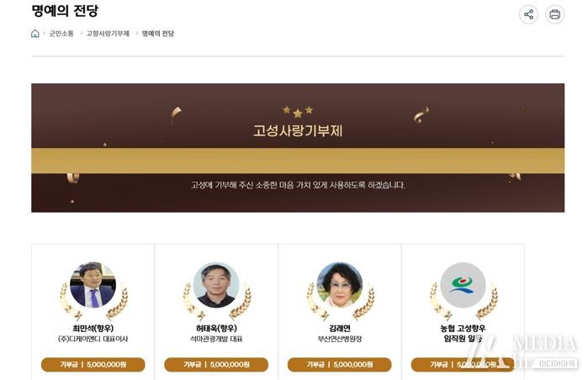Click 최민석(향우) name text
The height and width of the screenshot is (380, 588).
pyautogui.click(x=93, y=328)
